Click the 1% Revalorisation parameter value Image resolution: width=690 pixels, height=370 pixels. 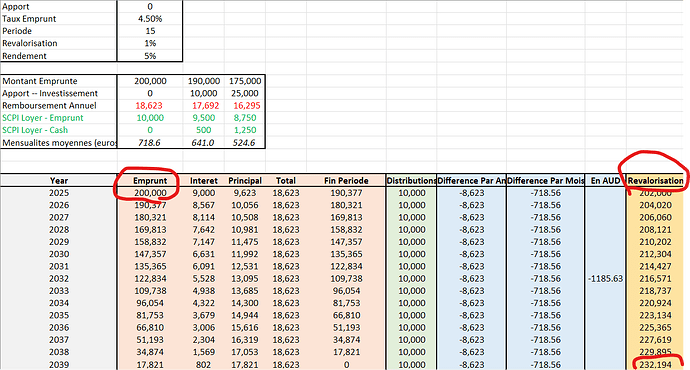[x=150, y=43]
